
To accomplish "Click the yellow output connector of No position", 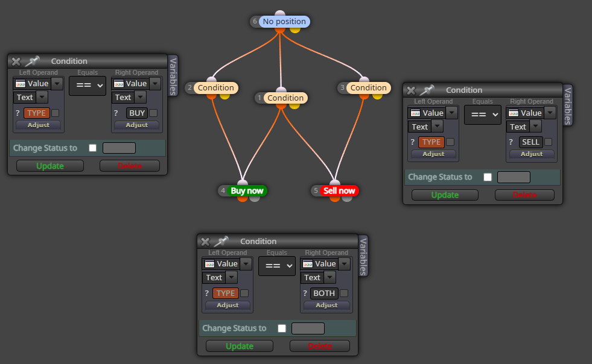I will tap(295, 30).
